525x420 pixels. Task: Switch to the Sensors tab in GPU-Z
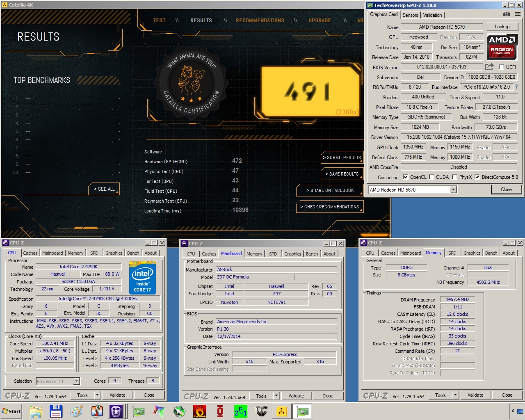pyautogui.click(x=410, y=15)
